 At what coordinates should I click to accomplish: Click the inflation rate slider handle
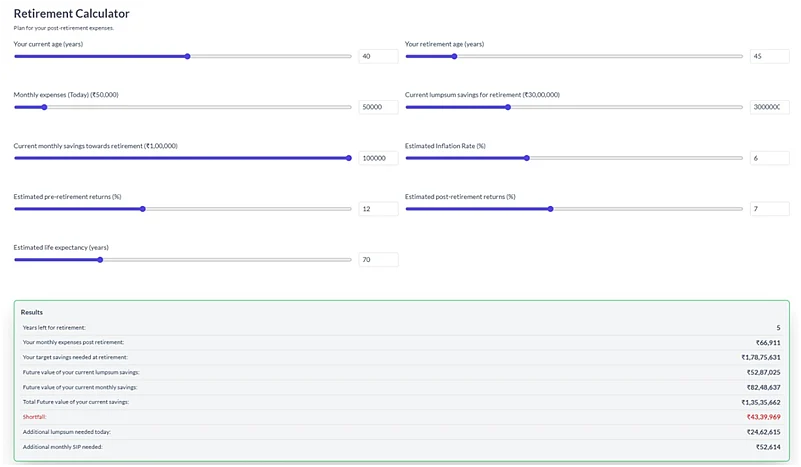527,158
